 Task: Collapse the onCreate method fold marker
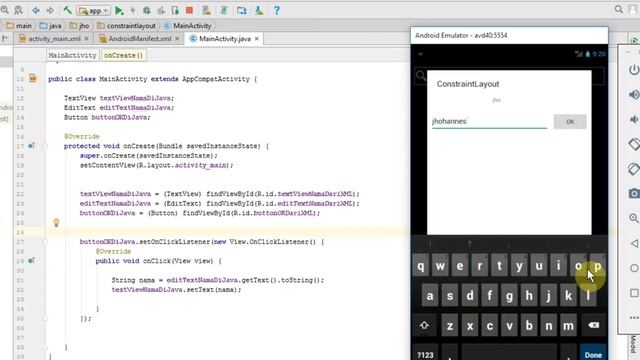coord(45,146)
